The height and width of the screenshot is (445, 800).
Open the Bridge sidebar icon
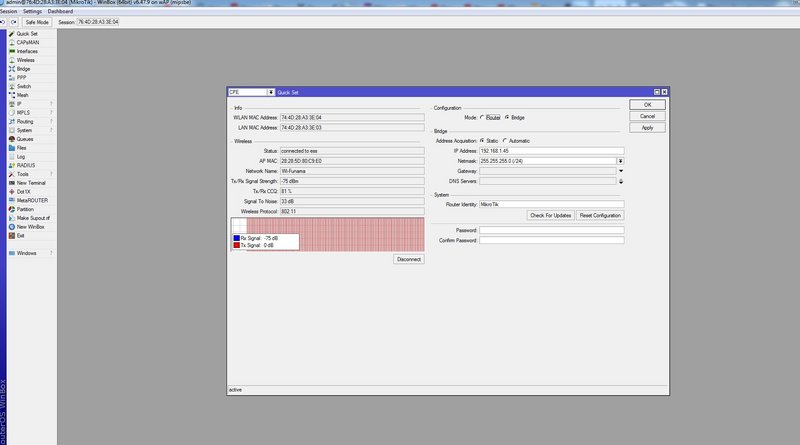[12, 69]
